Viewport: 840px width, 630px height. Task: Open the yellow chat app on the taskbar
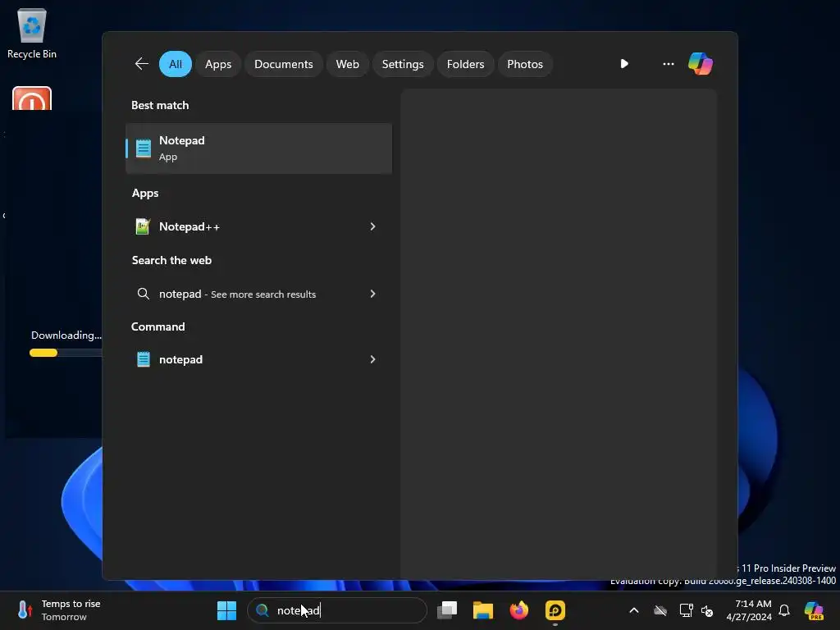(x=555, y=610)
